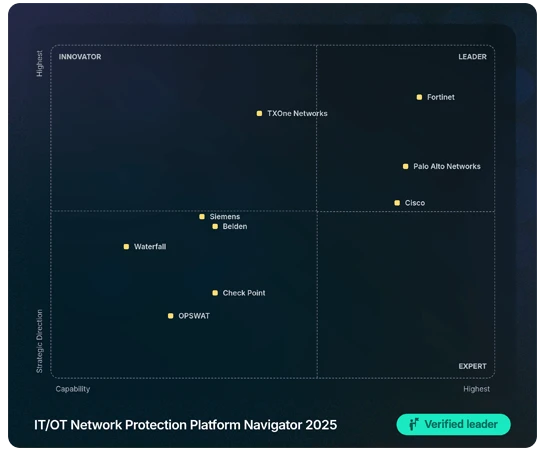
Task: Click the figure icon in Verified leader badge
Action: [x=414, y=424]
